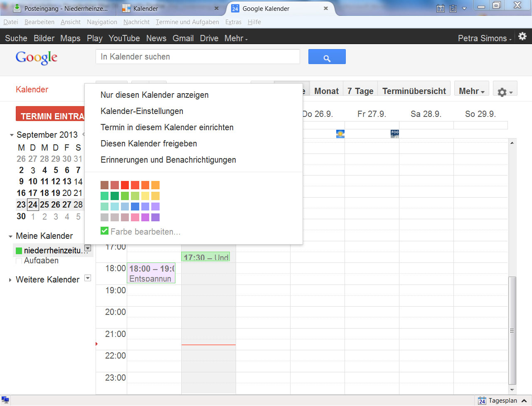This screenshot has height=406, width=532.
Task: Expand the Weitere Kalender section
Action: pos(10,280)
